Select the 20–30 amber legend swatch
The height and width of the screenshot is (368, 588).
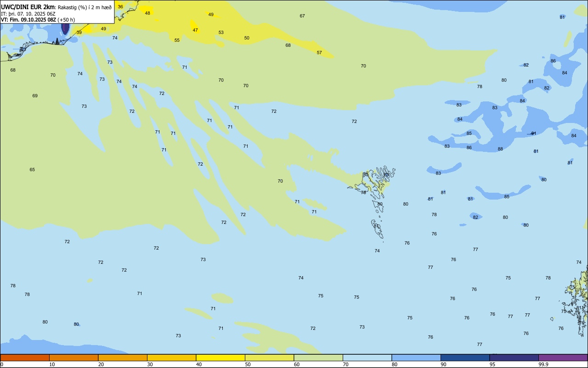click(123, 357)
